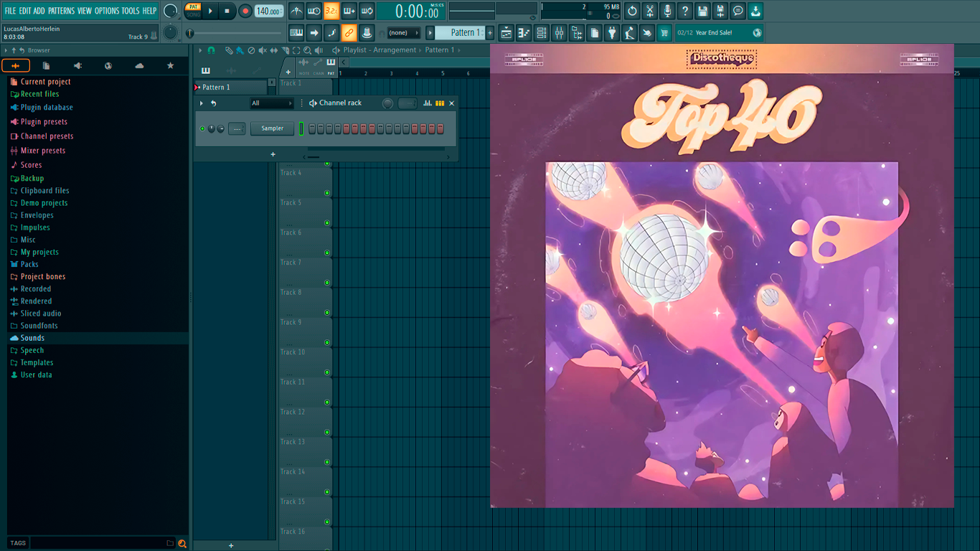Viewport: 980px width, 551px height.
Task: Toggle typing keyboard to piano
Action: (296, 32)
